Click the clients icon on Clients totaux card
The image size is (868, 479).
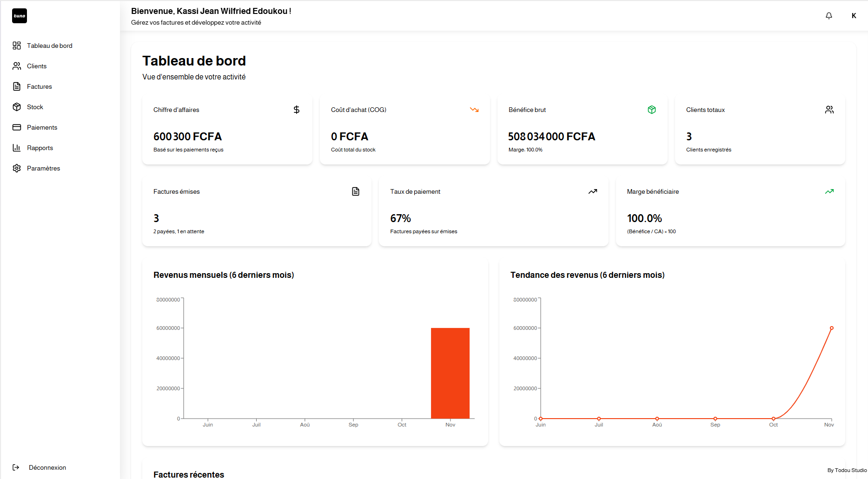coord(829,110)
